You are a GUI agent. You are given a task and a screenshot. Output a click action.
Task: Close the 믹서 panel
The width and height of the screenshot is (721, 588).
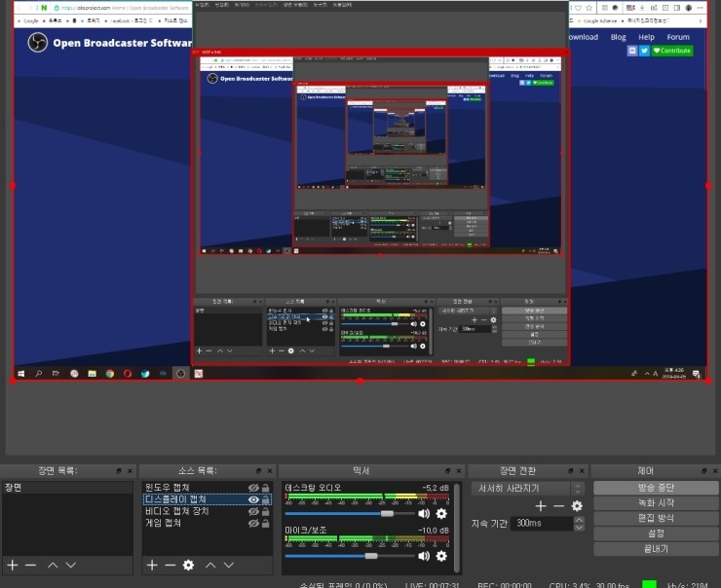point(459,471)
